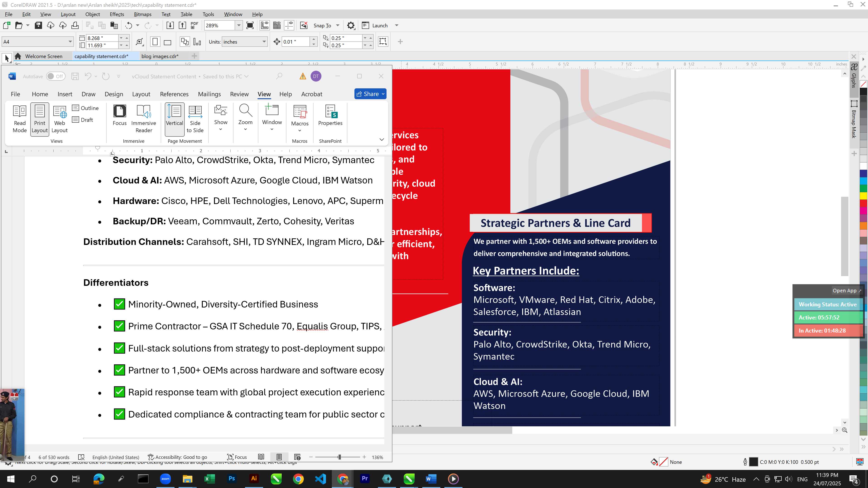Viewport: 868px width, 488px height.
Task: Click the Word warning triangle icon
Action: [303, 76]
